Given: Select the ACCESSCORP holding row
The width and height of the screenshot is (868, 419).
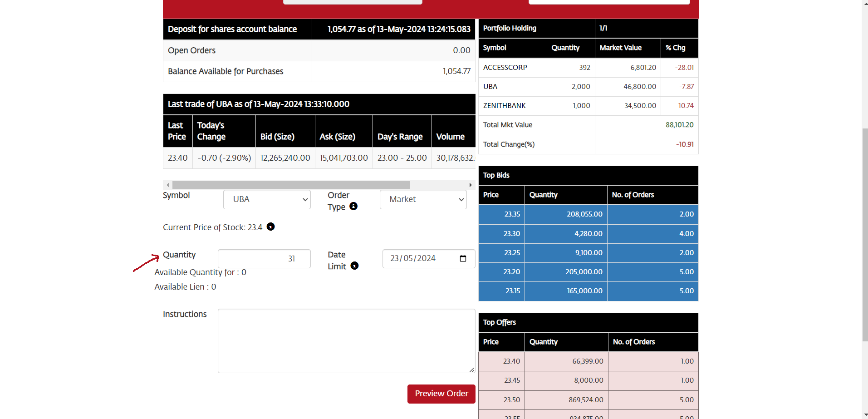Looking at the screenshot, I should click(505, 68).
